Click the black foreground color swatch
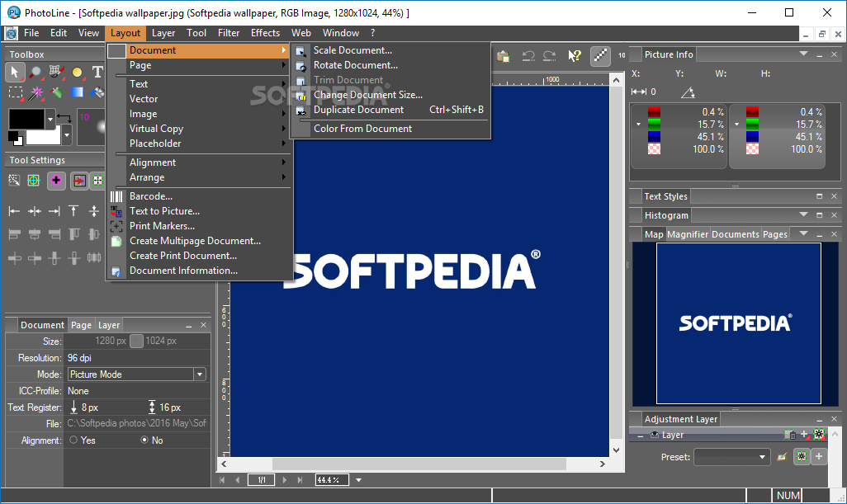The width and height of the screenshot is (847, 504). (x=26, y=120)
